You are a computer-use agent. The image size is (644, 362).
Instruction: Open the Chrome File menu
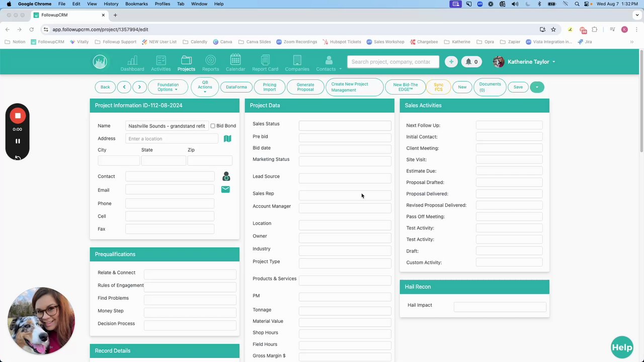[x=61, y=4]
